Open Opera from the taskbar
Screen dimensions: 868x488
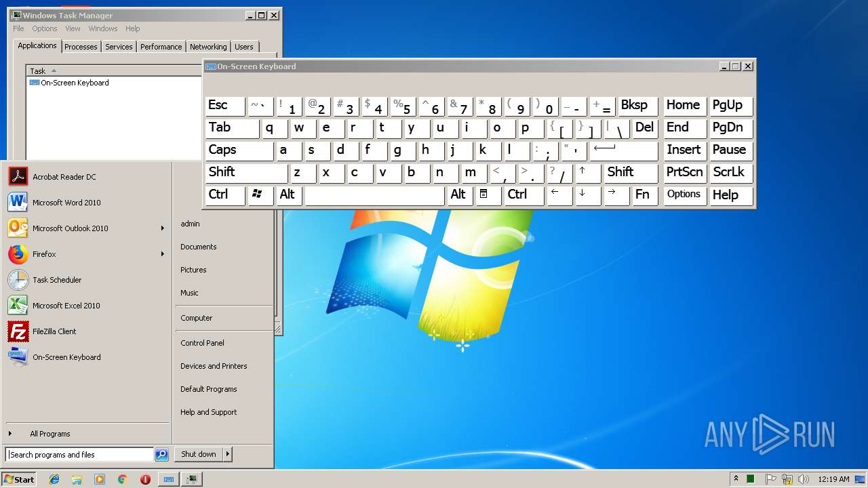pyautogui.click(x=145, y=479)
